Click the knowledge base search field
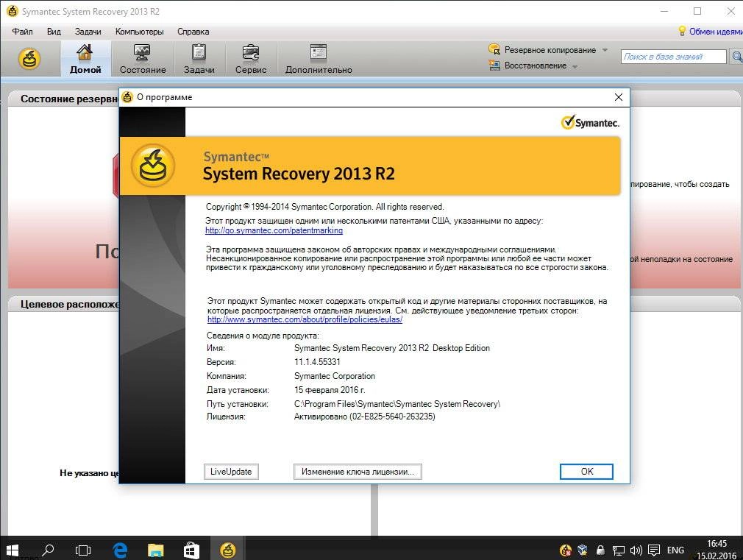Image resolution: width=743 pixels, height=560 pixels. pyautogui.click(x=673, y=57)
